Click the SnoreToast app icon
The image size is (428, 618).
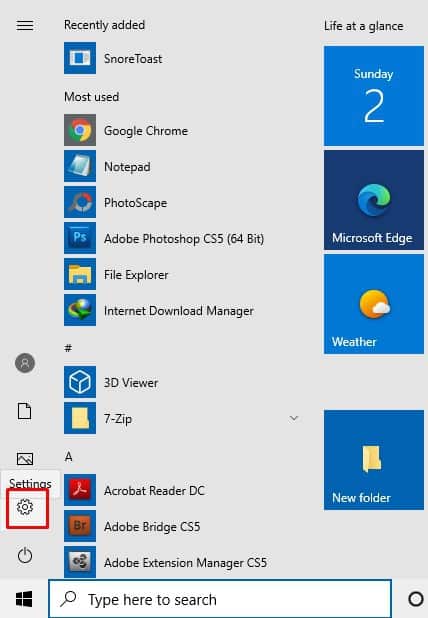coord(80,58)
